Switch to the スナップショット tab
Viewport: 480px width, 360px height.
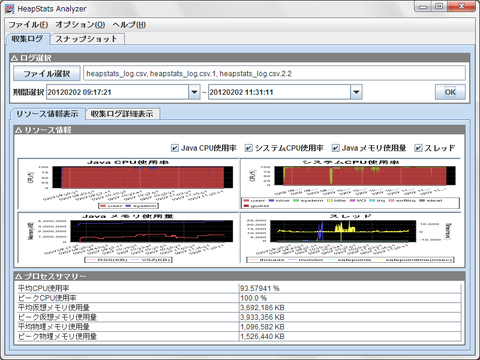point(87,39)
